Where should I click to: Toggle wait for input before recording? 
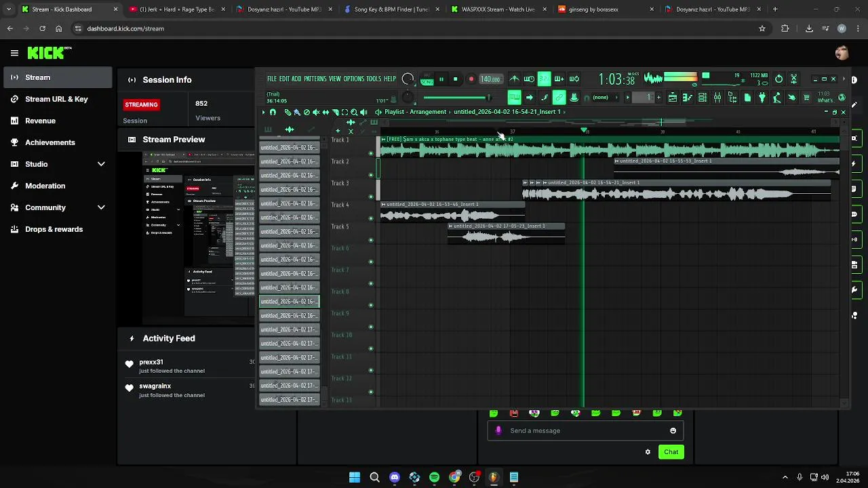coord(529,79)
